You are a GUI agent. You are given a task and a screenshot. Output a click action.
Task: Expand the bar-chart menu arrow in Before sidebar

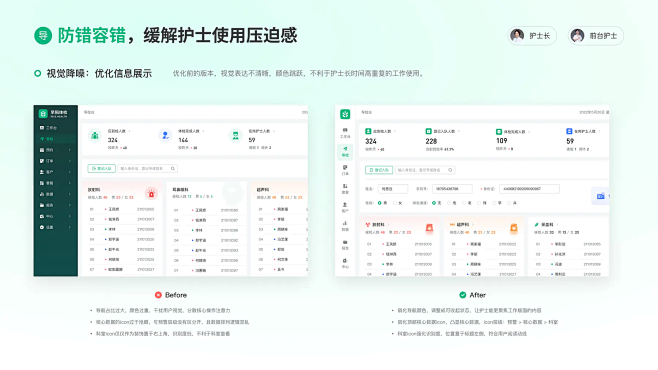coord(70,194)
